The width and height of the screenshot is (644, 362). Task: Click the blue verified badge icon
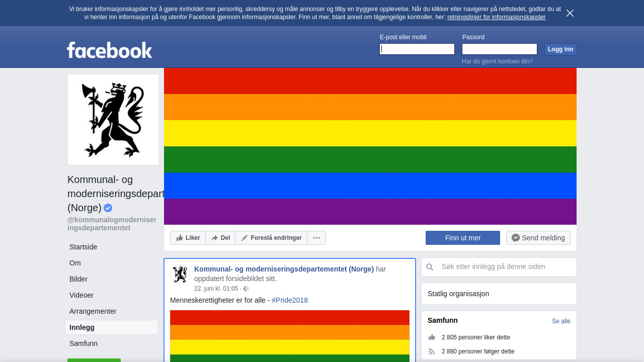108,208
